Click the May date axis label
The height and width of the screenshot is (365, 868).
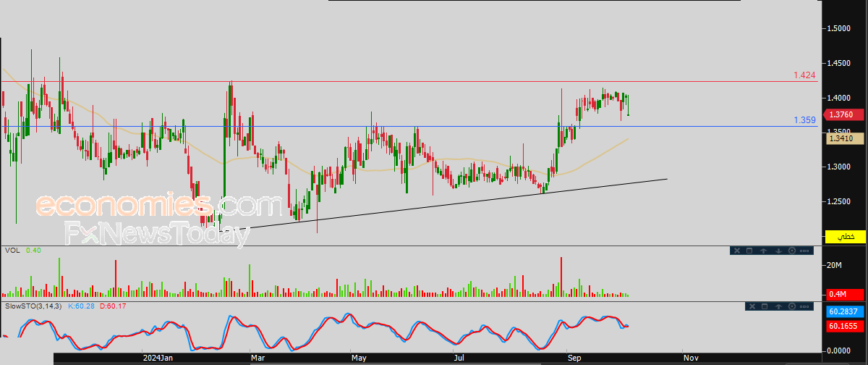tap(359, 358)
